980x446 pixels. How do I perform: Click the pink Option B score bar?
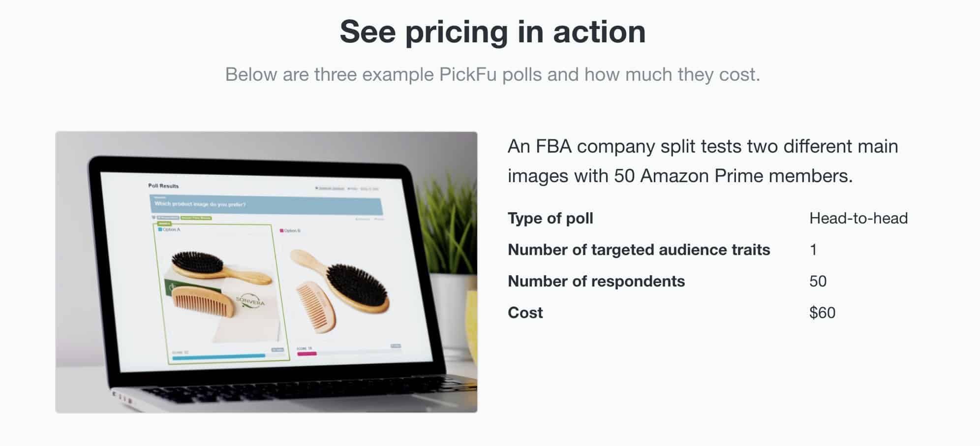306,353
